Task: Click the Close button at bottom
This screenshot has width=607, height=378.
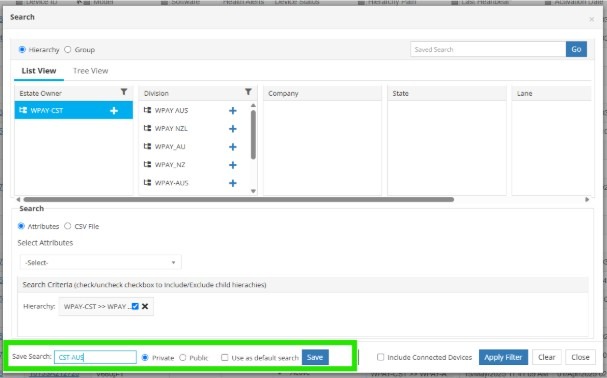Action: (x=580, y=357)
